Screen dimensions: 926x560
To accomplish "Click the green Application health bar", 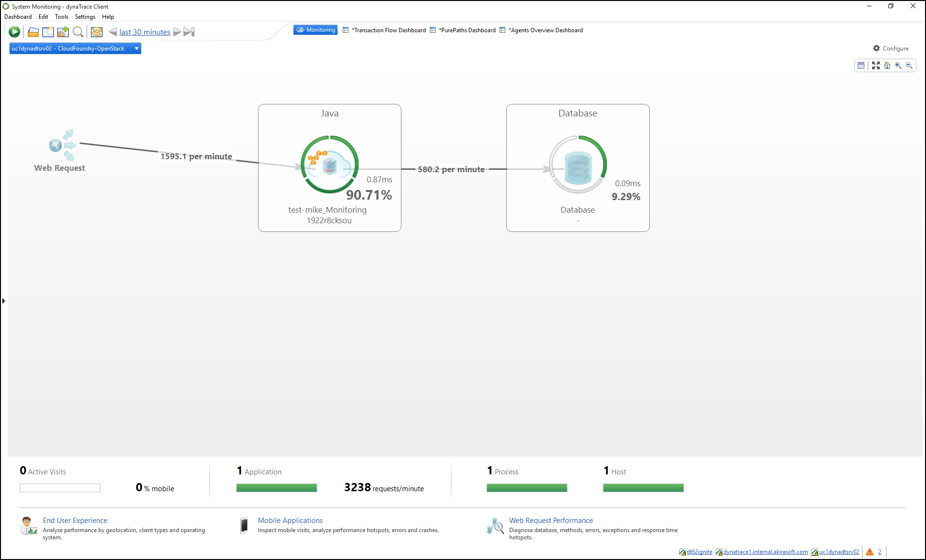I will click(x=277, y=488).
